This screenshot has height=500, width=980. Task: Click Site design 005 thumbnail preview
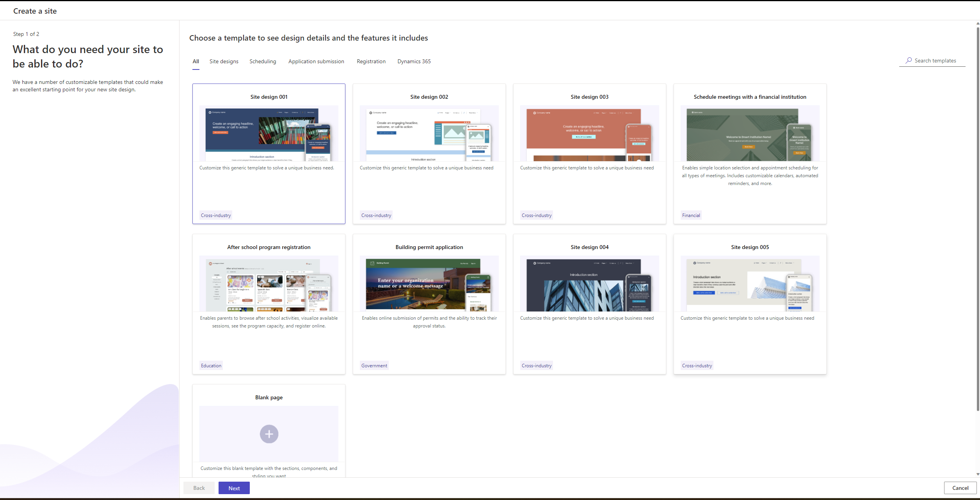(750, 285)
